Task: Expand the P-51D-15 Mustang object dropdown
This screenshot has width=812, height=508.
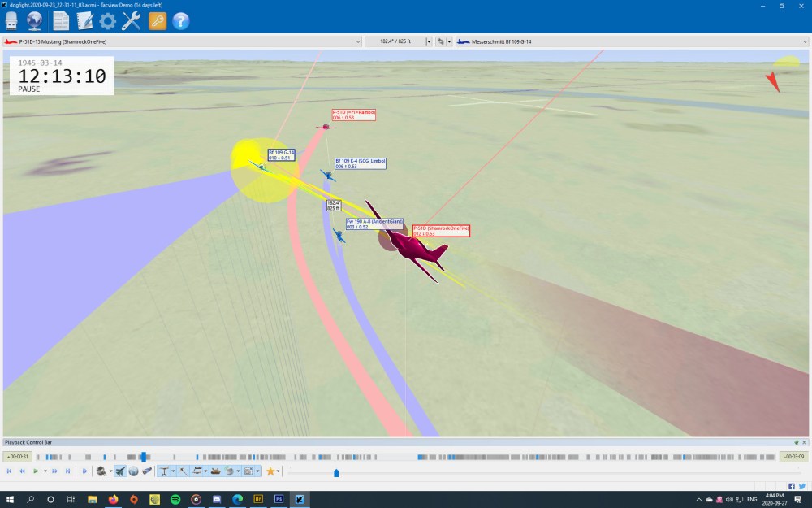Action: point(358,41)
